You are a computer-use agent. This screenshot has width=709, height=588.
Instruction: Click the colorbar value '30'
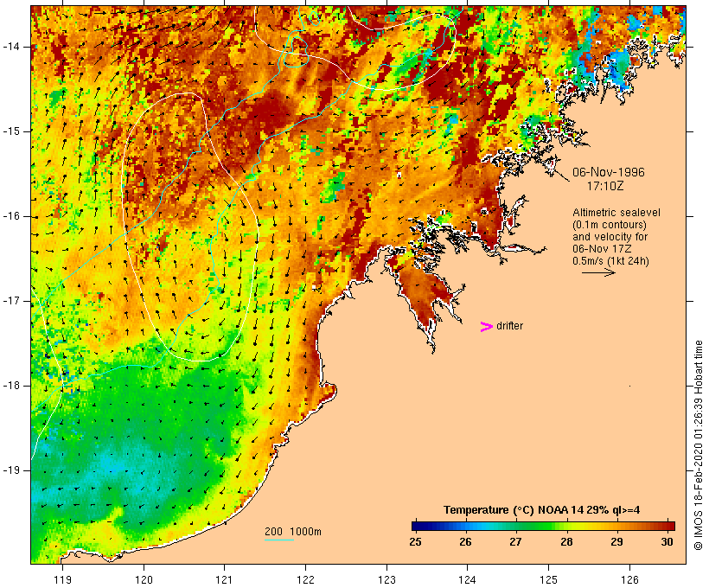coord(667,541)
